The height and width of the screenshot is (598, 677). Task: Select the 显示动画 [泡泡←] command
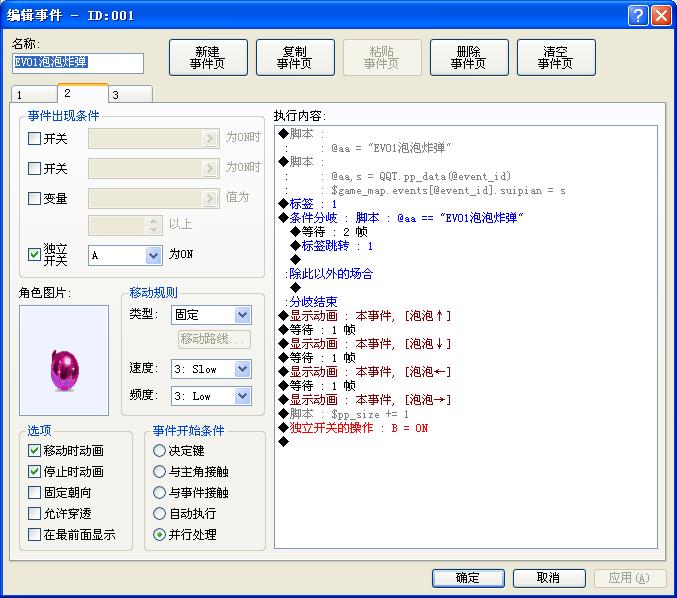[365, 372]
